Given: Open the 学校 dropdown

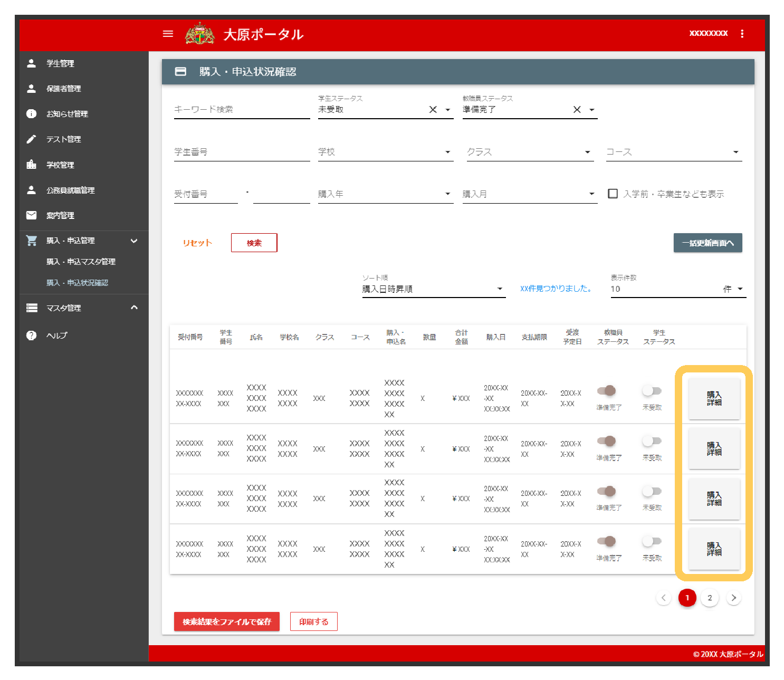Looking at the screenshot, I should (386, 152).
